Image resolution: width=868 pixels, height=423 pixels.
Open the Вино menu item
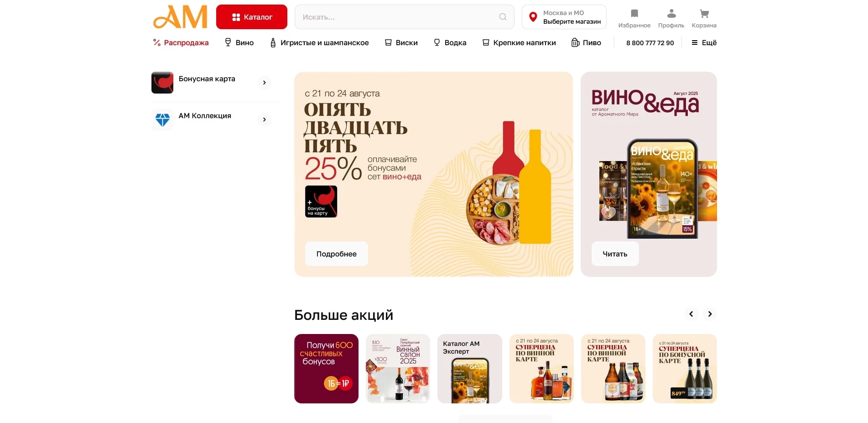(239, 42)
